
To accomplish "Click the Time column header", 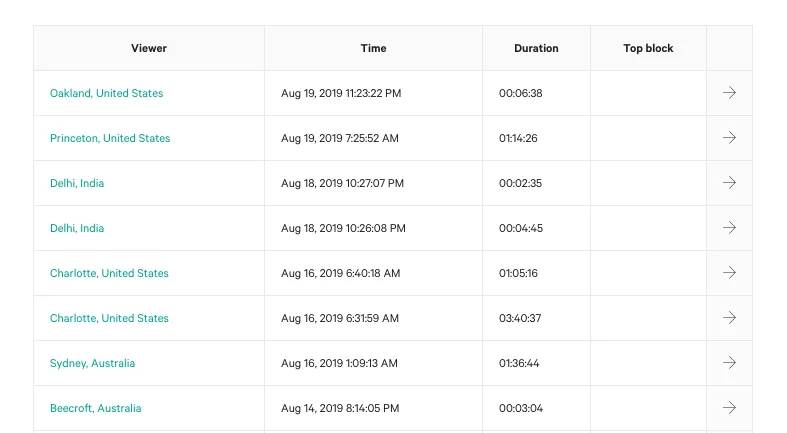I will [373, 48].
